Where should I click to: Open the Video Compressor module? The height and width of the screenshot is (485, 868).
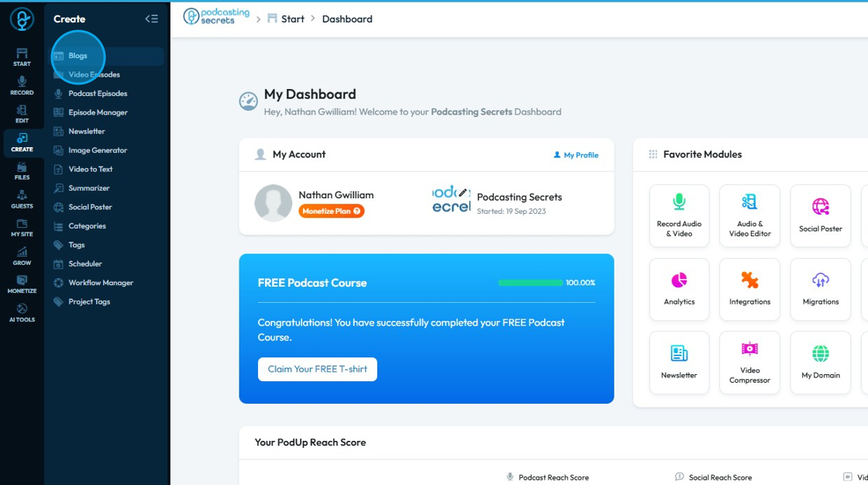(749, 363)
